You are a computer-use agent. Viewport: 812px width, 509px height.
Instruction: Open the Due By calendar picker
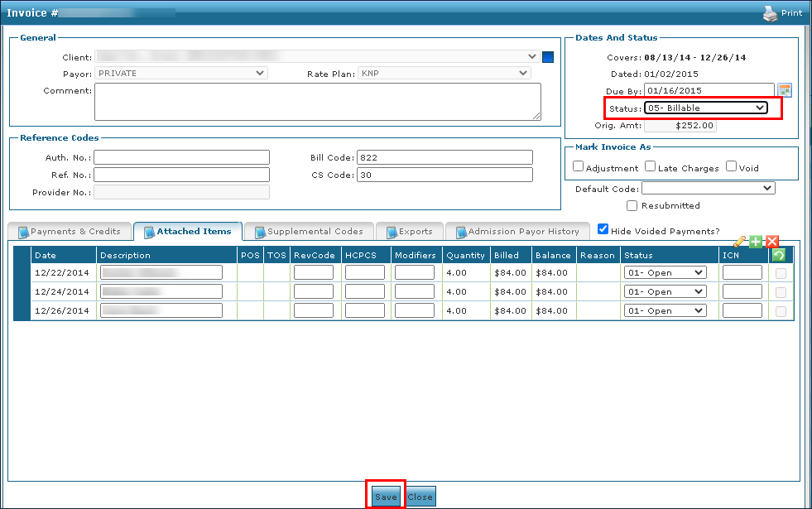(785, 90)
